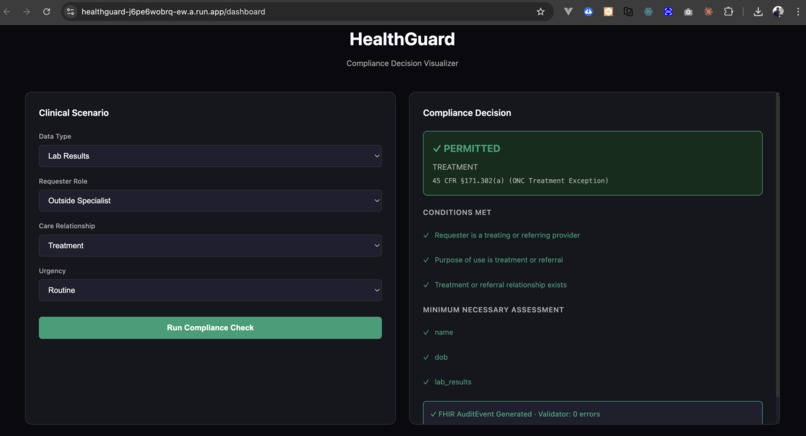The height and width of the screenshot is (436, 806).
Task: Open the Chrome profile avatar
Action: [778, 11]
